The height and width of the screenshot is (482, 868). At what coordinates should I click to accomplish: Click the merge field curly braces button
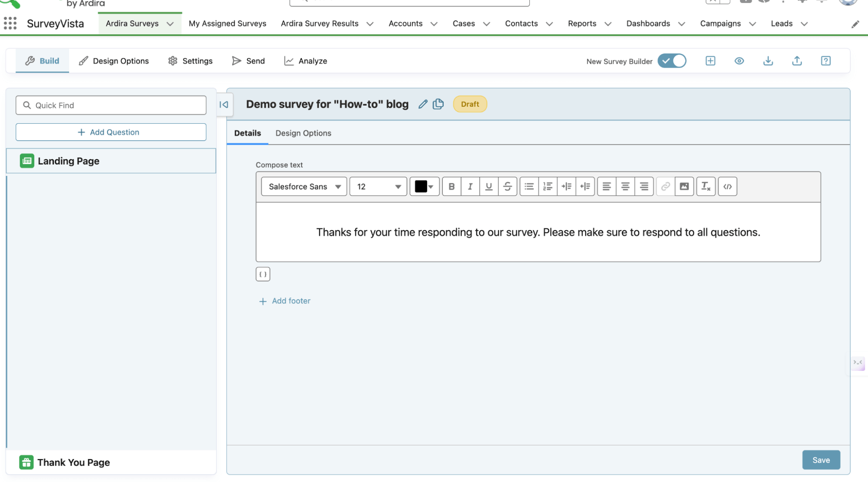pos(263,274)
